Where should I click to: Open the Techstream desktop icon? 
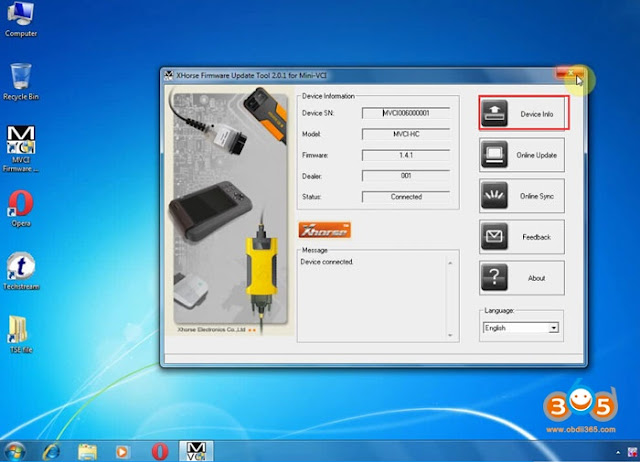(21, 271)
